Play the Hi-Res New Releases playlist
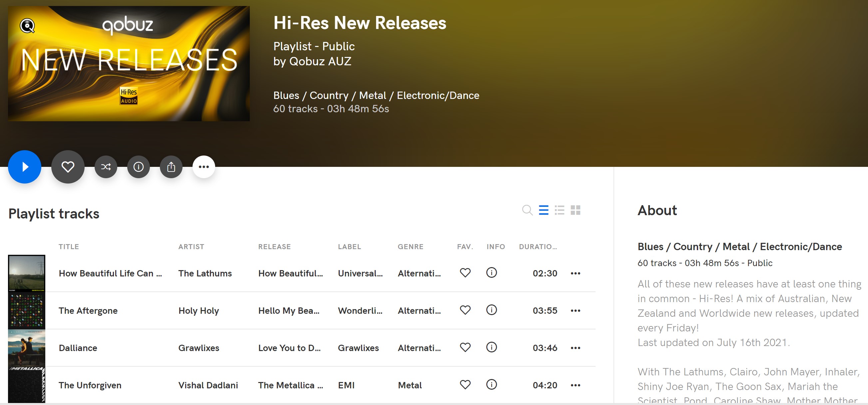 pyautogui.click(x=25, y=167)
